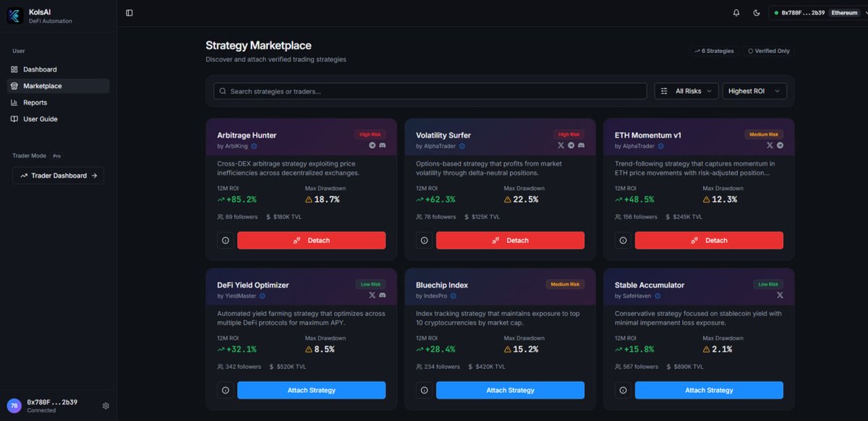Attach the DeFi Yield Optimizer strategy
The height and width of the screenshot is (421, 868).
311,390
